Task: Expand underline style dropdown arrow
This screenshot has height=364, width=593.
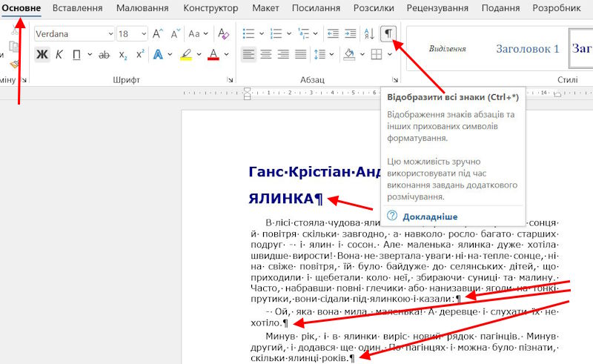Action: click(90, 54)
